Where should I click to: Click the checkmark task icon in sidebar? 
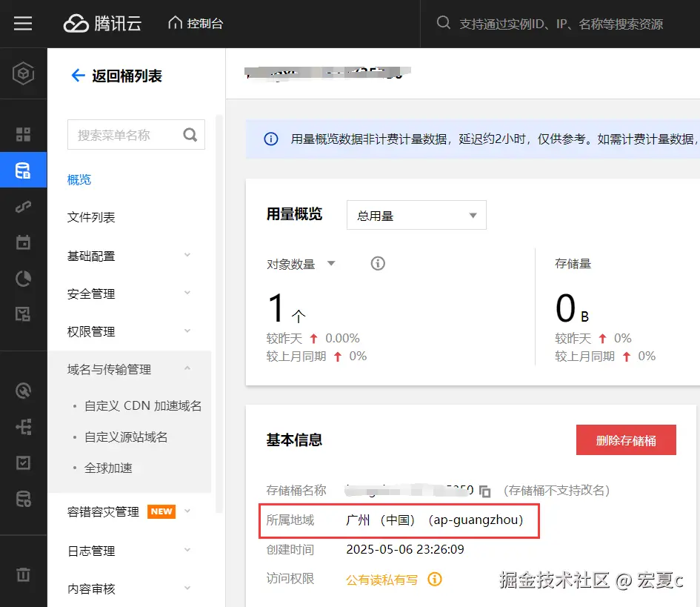point(23,462)
